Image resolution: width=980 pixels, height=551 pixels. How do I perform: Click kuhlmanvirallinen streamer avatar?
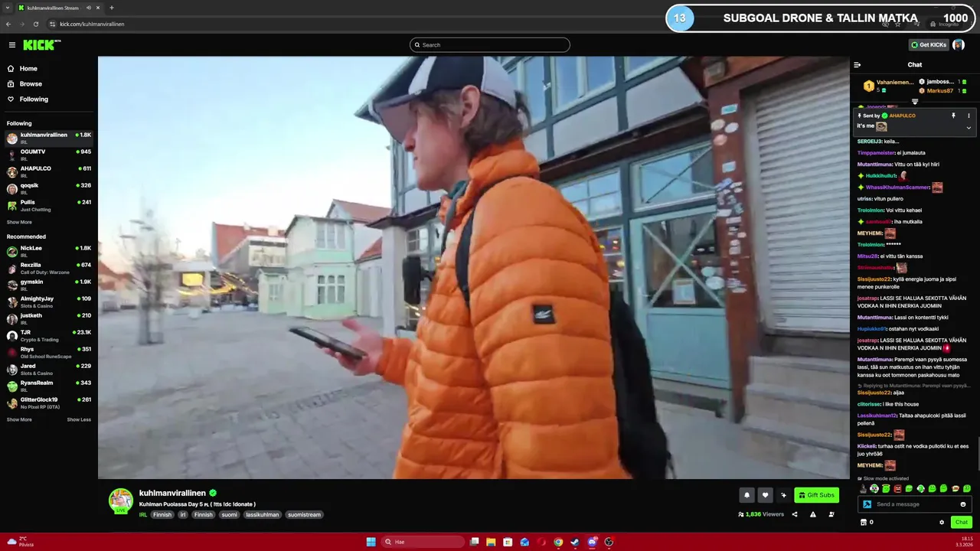(x=121, y=500)
